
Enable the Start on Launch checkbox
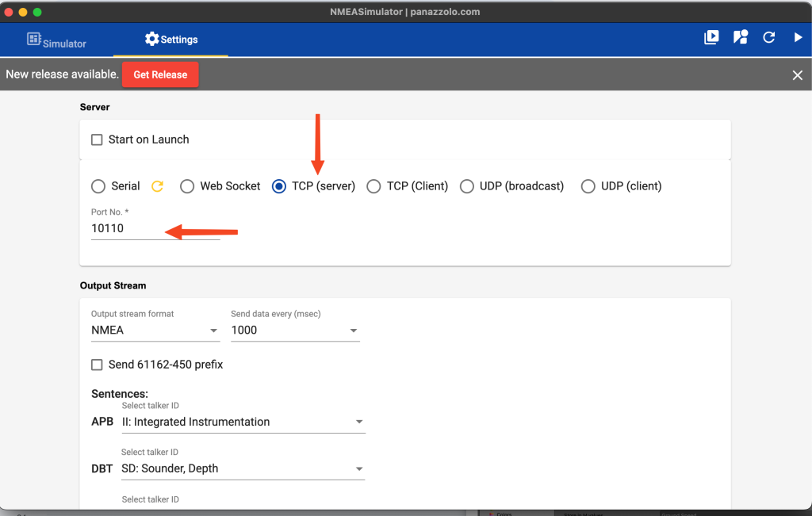click(x=97, y=140)
